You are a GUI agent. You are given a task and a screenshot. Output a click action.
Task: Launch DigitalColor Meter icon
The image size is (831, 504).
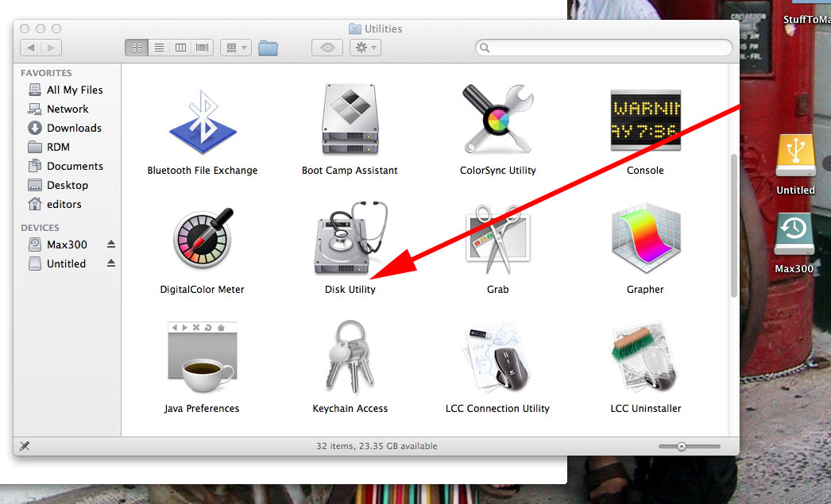[x=203, y=239]
